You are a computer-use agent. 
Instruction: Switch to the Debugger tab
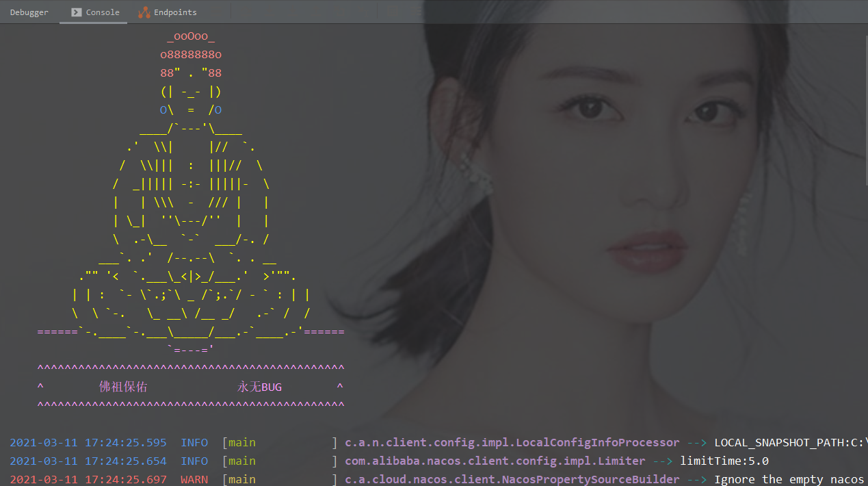point(29,12)
